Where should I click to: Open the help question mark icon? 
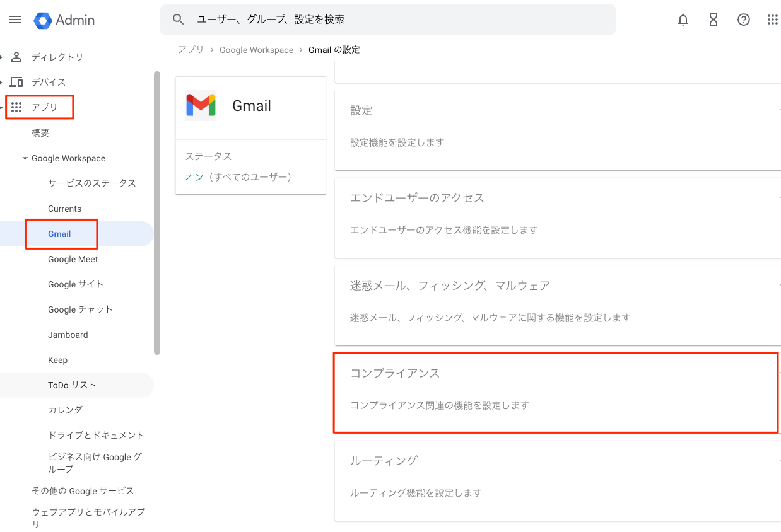pos(744,20)
